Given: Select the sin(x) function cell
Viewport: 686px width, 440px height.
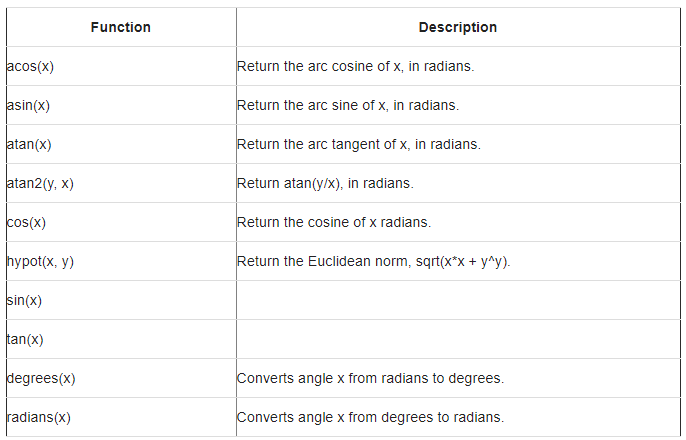Looking at the screenshot, I should [x=24, y=301].
